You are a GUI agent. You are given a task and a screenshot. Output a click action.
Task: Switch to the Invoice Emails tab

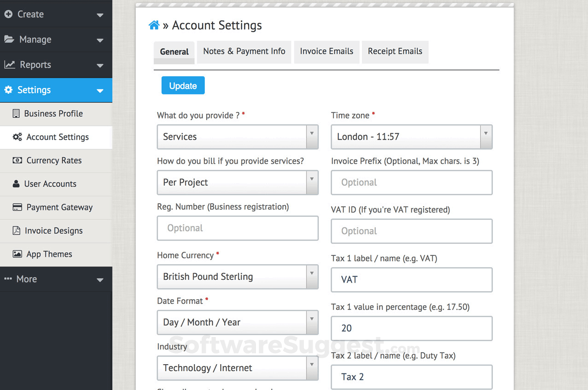click(x=326, y=52)
